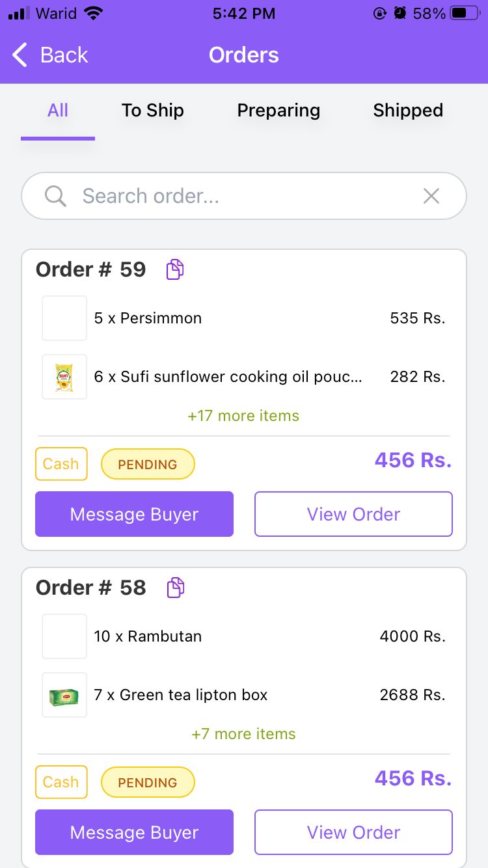Screen dimensions: 488x868
Task: Copy Order # 59 number icon
Action: [175, 269]
